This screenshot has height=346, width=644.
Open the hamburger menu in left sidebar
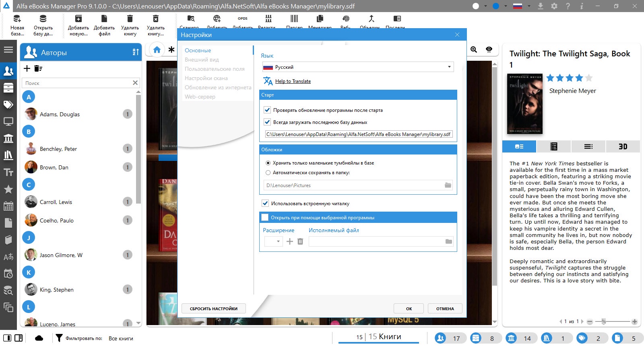pyautogui.click(x=8, y=50)
